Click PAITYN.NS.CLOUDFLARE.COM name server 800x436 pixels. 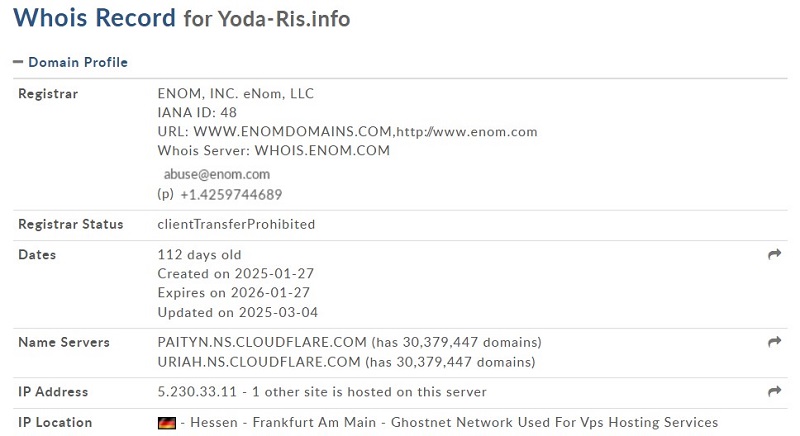tap(262, 342)
